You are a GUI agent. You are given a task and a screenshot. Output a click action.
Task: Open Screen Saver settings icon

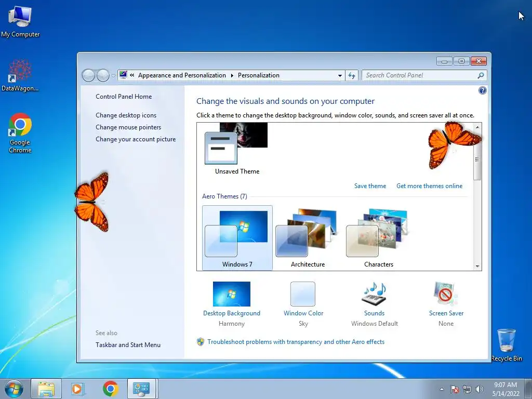tap(446, 294)
